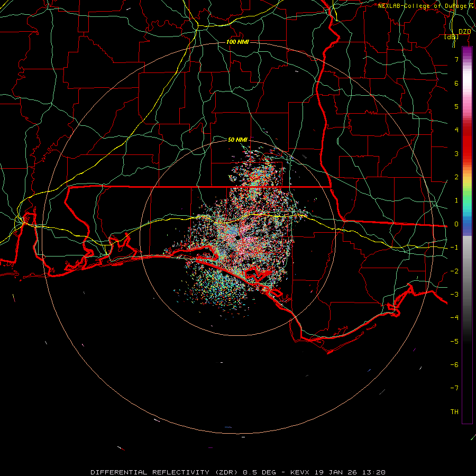Viewport: 476px width, 476px height.
Task: Click the 2 tick label on the scale
Action: (456, 177)
